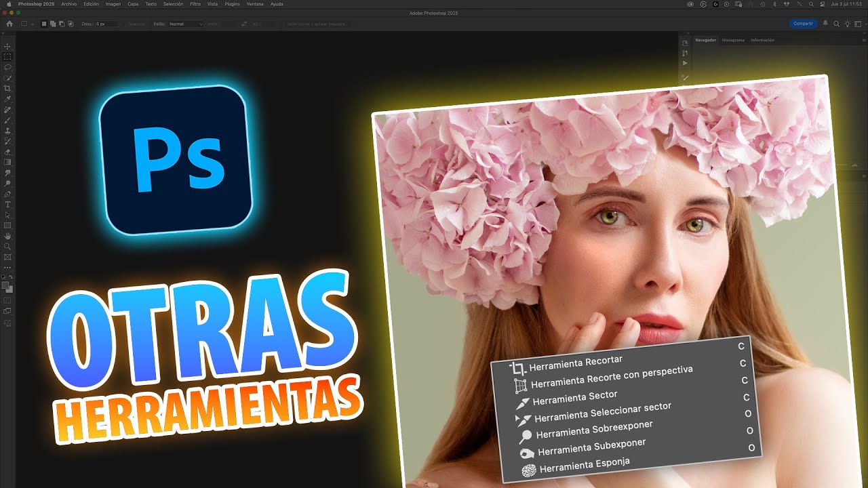Open the Discover lightbulb icon
The image size is (868, 488).
(x=847, y=24)
